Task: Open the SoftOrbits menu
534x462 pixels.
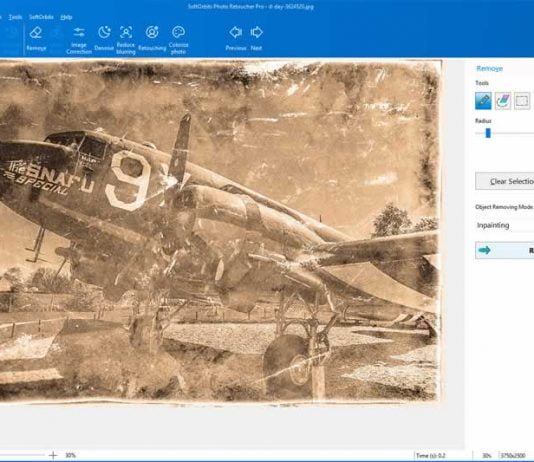Action: [41, 17]
